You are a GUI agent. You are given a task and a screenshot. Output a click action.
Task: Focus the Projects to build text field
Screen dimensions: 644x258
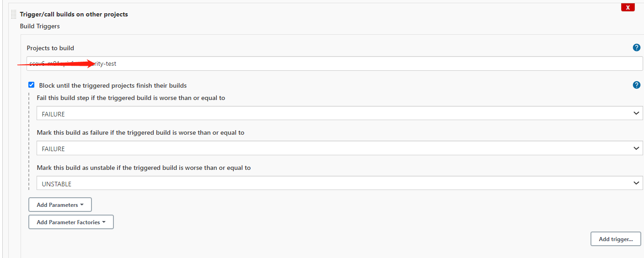click(x=335, y=63)
